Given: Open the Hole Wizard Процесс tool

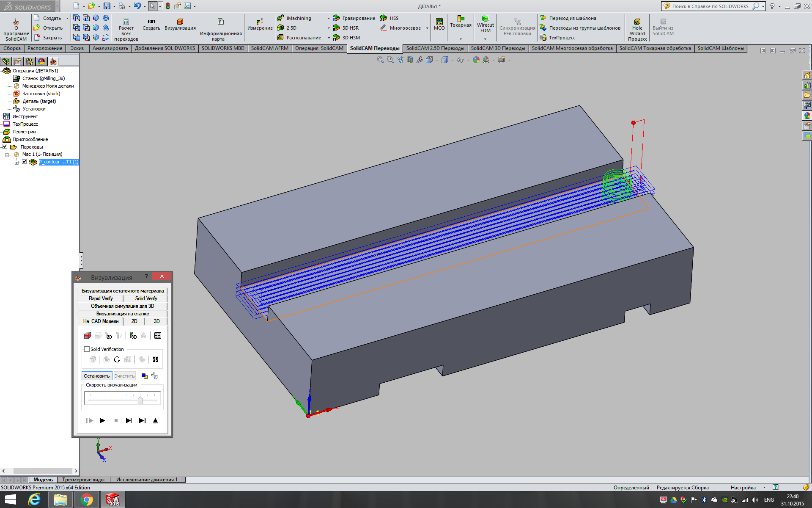Looking at the screenshot, I should [637, 22].
